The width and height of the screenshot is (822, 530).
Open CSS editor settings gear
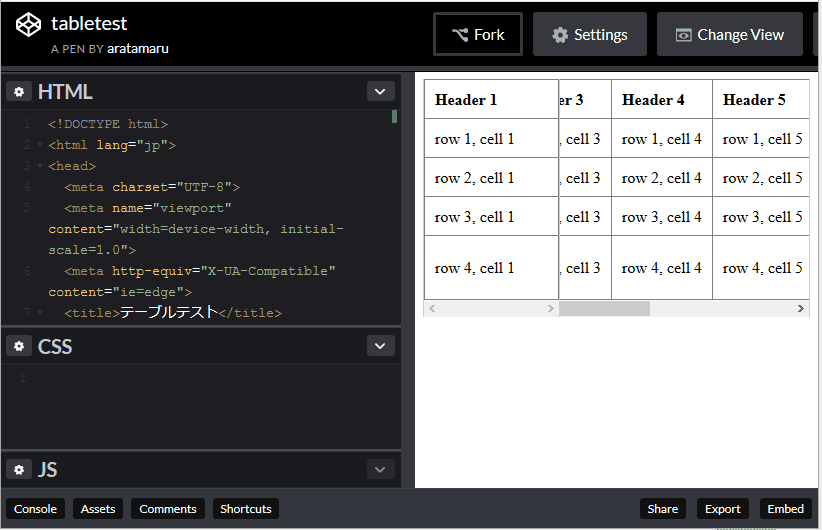click(x=19, y=347)
